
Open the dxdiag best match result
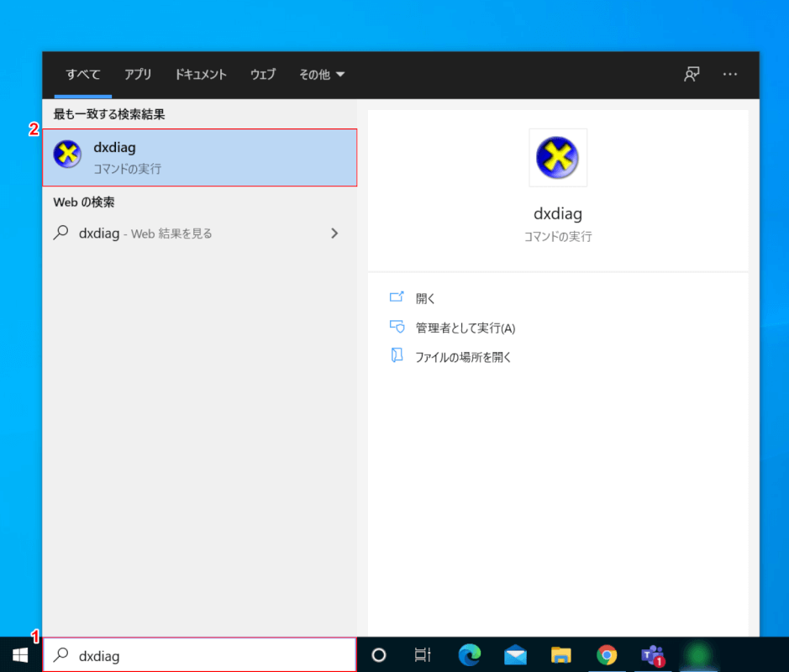(200, 157)
